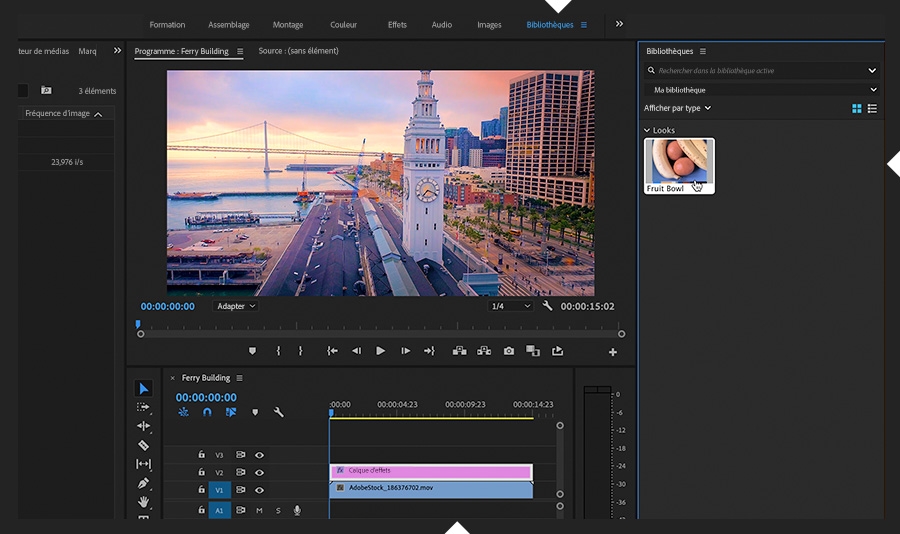
Task: Select the Calque d'effets clip on V2
Action: pos(430,470)
